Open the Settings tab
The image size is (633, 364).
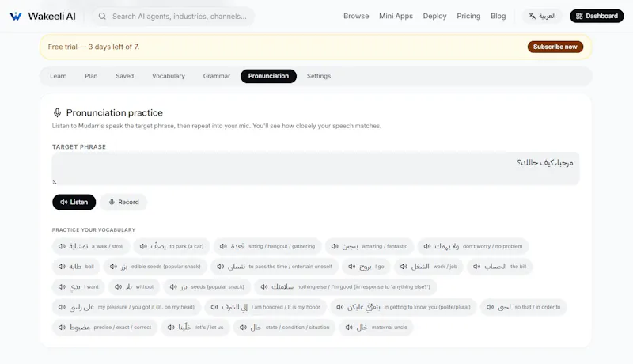click(319, 76)
